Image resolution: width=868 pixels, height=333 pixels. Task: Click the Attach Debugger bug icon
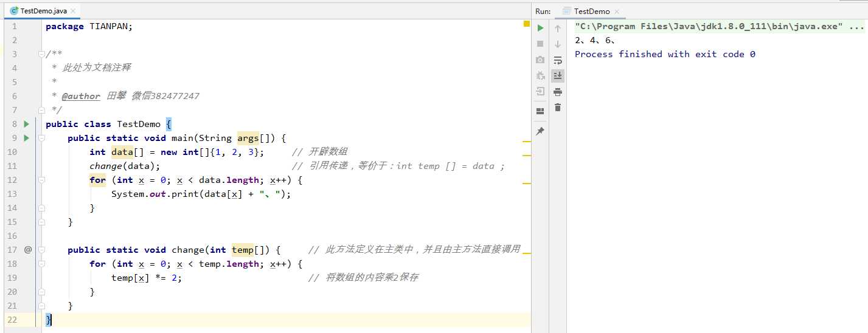540,75
